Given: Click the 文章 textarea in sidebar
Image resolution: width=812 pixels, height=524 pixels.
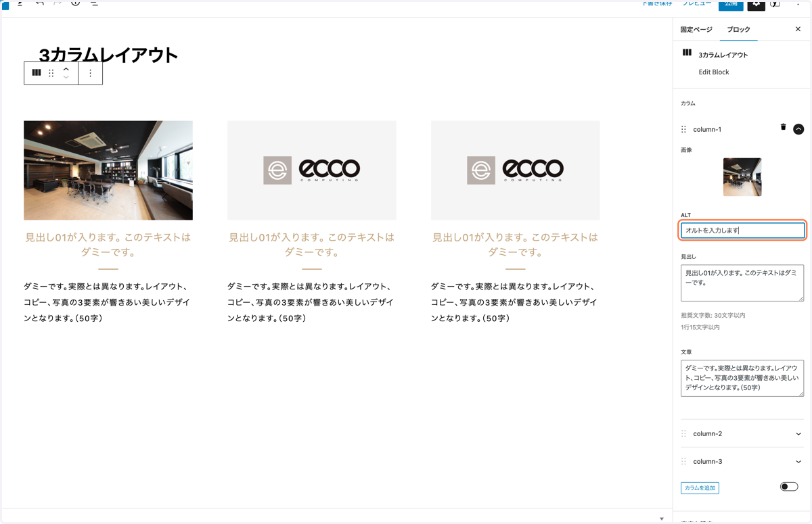Looking at the screenshot, I should (742, 378).
